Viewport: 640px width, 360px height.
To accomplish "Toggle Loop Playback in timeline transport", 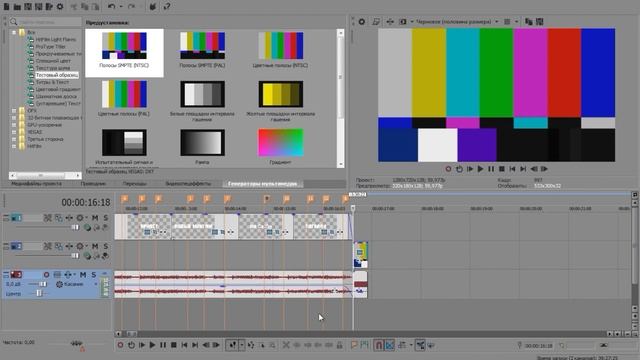I will [131, 345].
